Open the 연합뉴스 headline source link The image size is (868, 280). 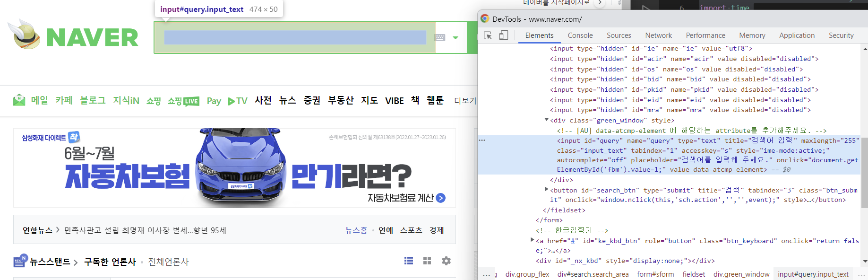(x=37, y=230)
